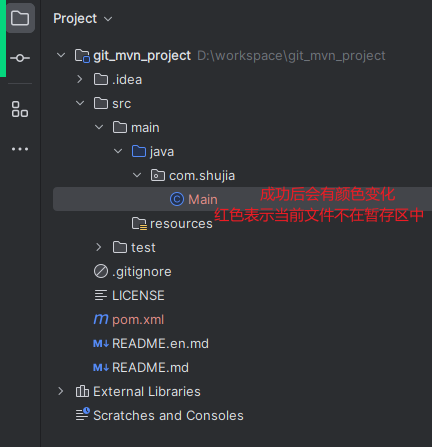
Task: Select External Libraries label
Action: click(147, 392)
